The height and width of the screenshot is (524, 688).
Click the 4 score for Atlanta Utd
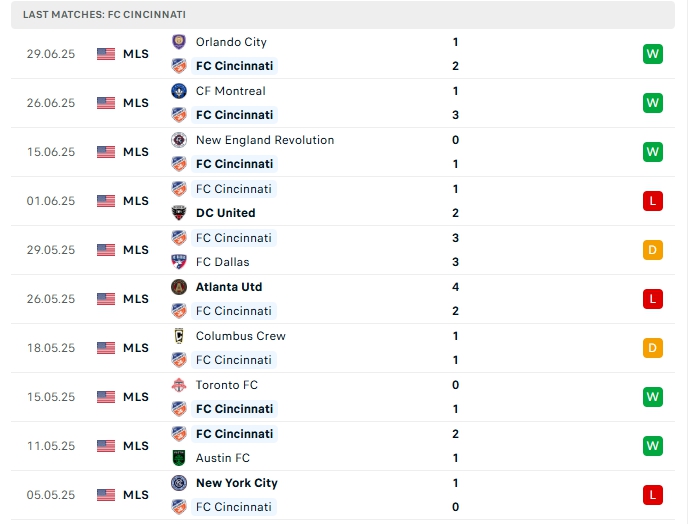pos(455,287)
